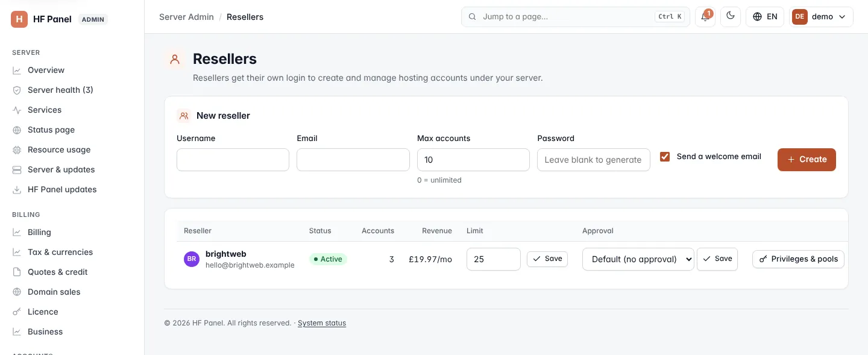The width and height of the screenshot is (868, 355).
Task: Click the search magnifier icon
Action: click(x=473, y=17)
